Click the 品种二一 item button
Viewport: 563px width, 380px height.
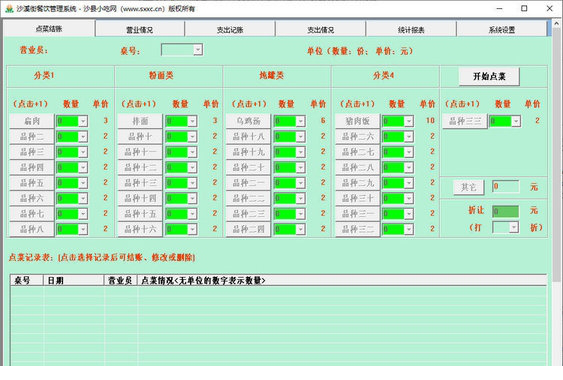(248, 183)
